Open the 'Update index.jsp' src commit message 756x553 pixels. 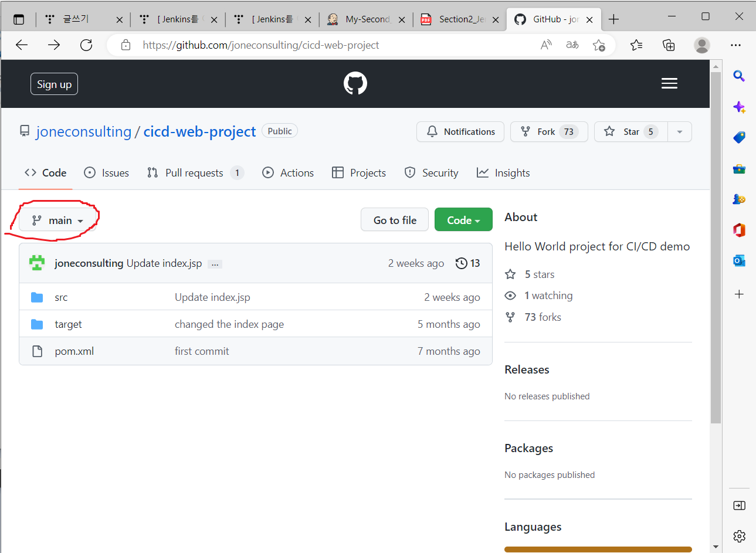[212, 297]
